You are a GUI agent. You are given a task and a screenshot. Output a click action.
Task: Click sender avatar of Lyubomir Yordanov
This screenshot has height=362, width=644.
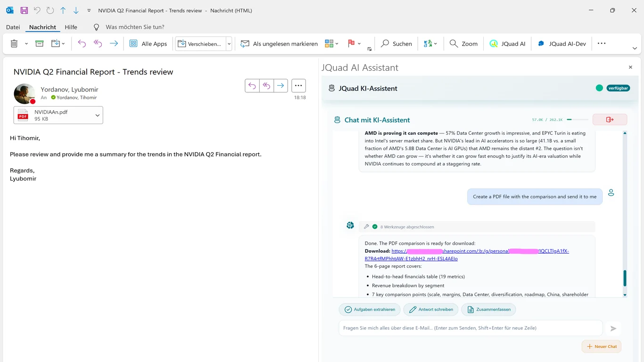click(25, 94)
